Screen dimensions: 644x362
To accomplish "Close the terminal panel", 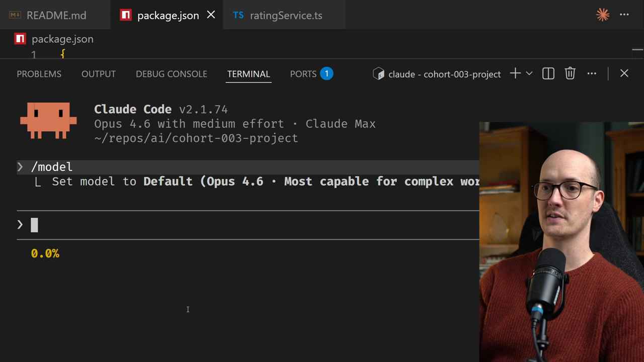I will pyautogui.click(x=624, y=74).
